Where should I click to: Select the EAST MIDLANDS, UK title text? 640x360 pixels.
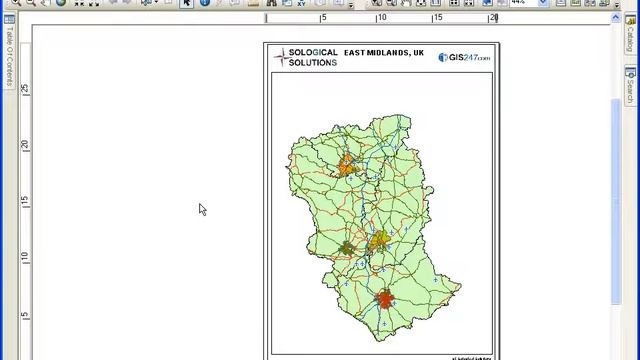(x=384, y=53)
